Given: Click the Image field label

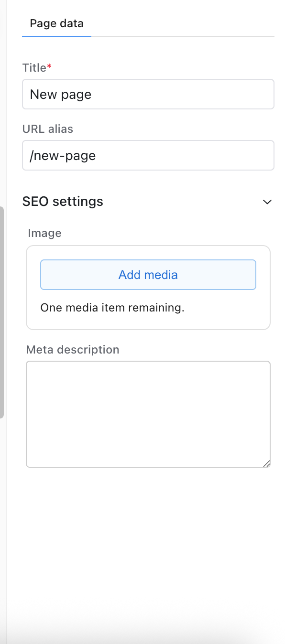Looking at the screenshot, I should 44,233.
